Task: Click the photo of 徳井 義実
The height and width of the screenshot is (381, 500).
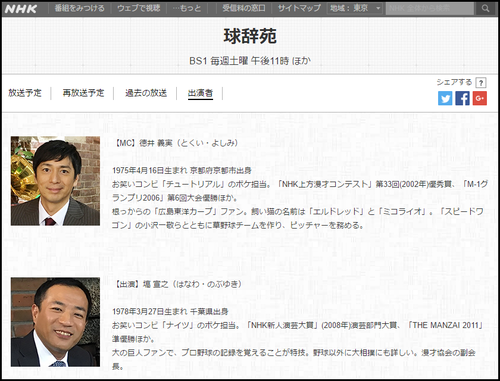Action: pos(55,181)
